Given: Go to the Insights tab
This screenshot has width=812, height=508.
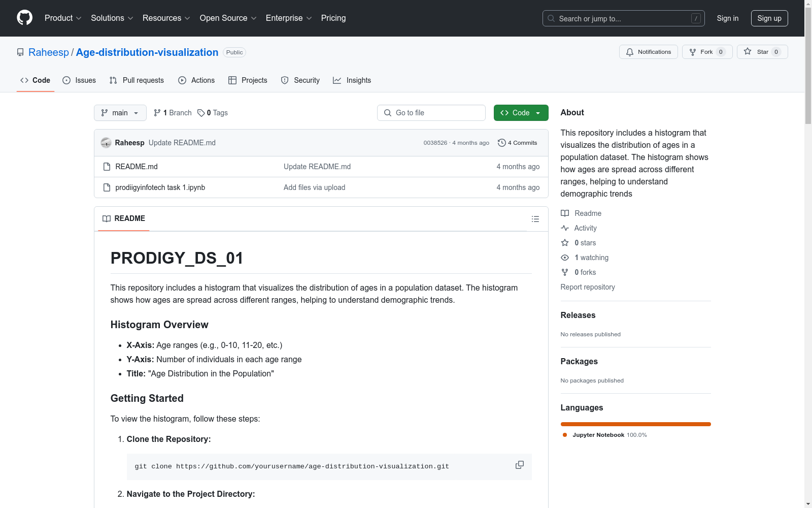Looking at the screenshot, I should point(352,80).
